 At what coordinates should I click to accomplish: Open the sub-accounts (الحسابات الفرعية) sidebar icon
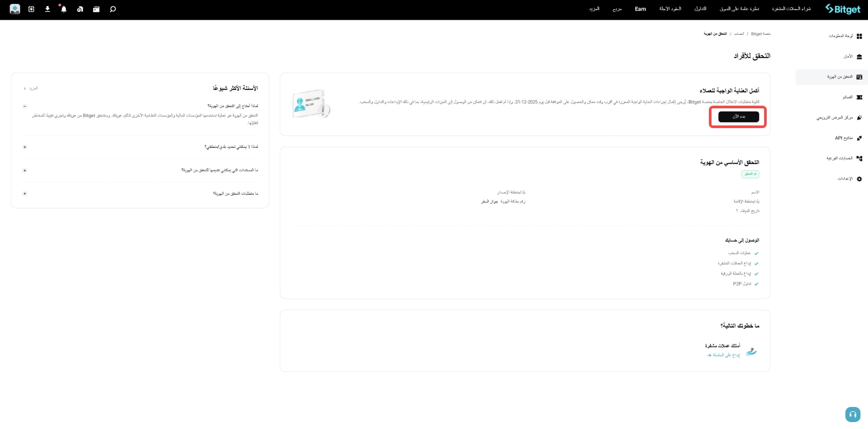(860, 158)
